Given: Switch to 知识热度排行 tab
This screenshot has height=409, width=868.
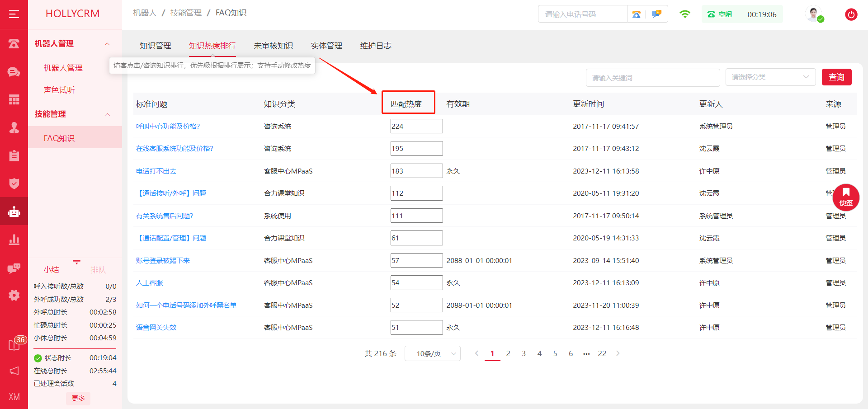Looking at the screenshot, I should pyautogui.click(x=212, y=46).
